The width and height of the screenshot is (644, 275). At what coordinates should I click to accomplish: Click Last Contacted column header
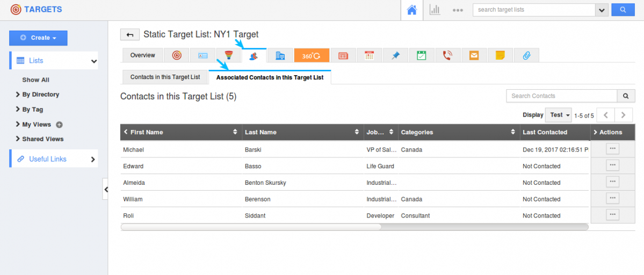(545, 132)
